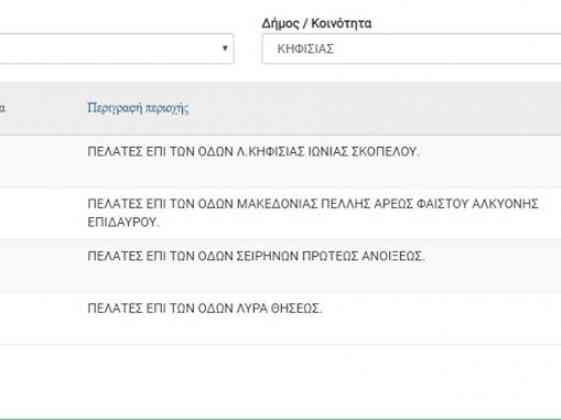Click the Δήμος / Κοινότητα label
The width and height of the screenshot is (561, 420).
[317, 24]
